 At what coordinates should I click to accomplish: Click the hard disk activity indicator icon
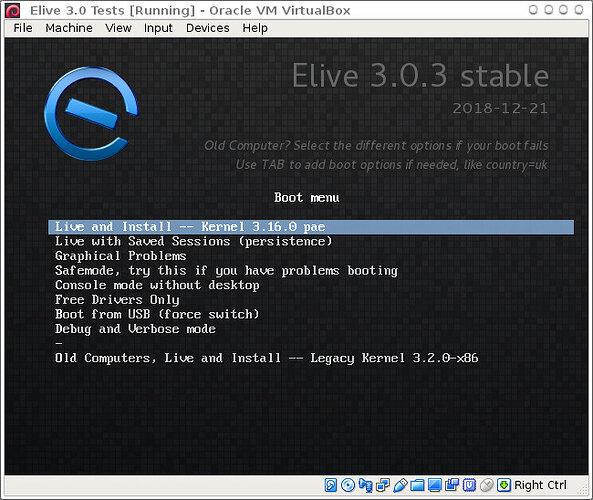[331, 485]
